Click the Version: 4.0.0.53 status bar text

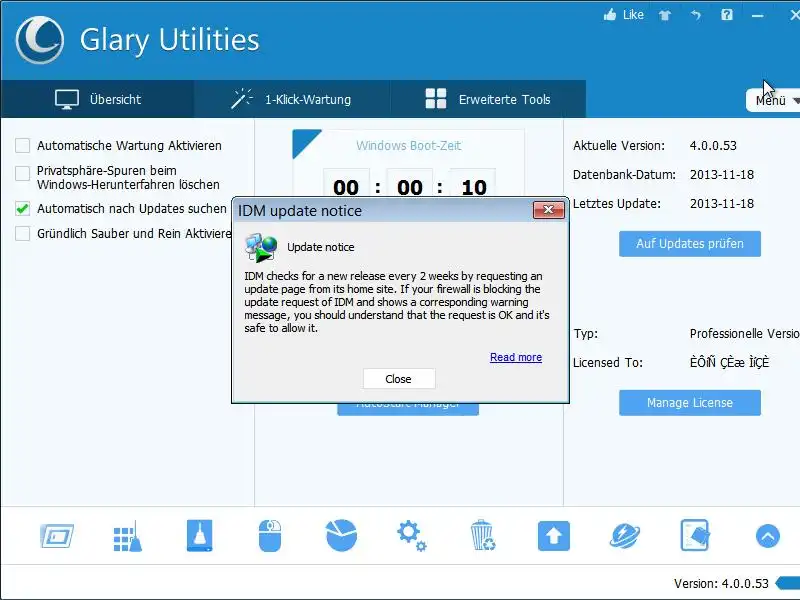pos(721,584)
